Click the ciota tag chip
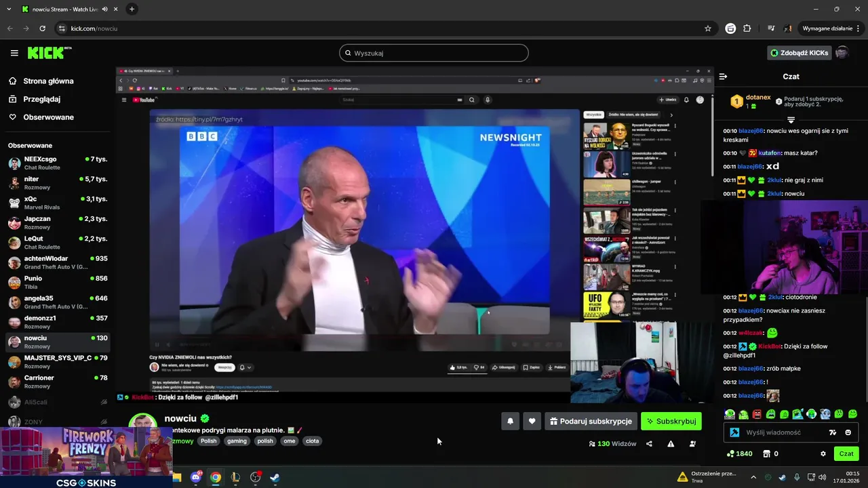The height and width of the screenshot is (488, 868). (312, 441)
